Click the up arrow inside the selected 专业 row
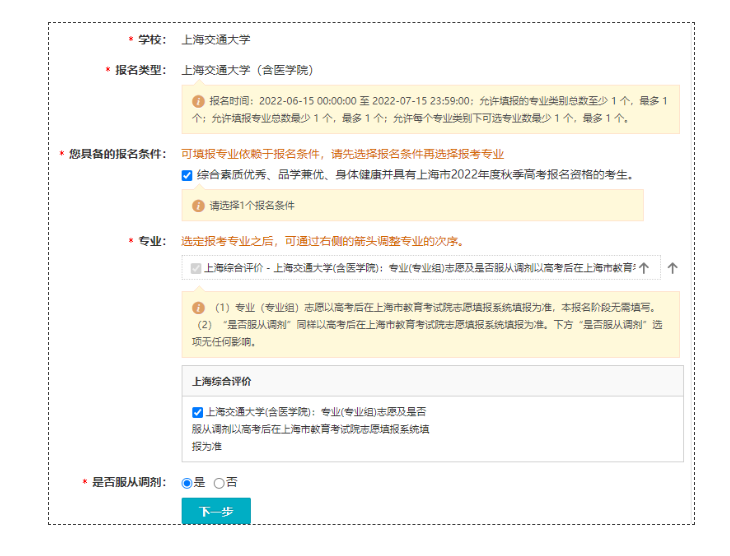 (644, 268)
